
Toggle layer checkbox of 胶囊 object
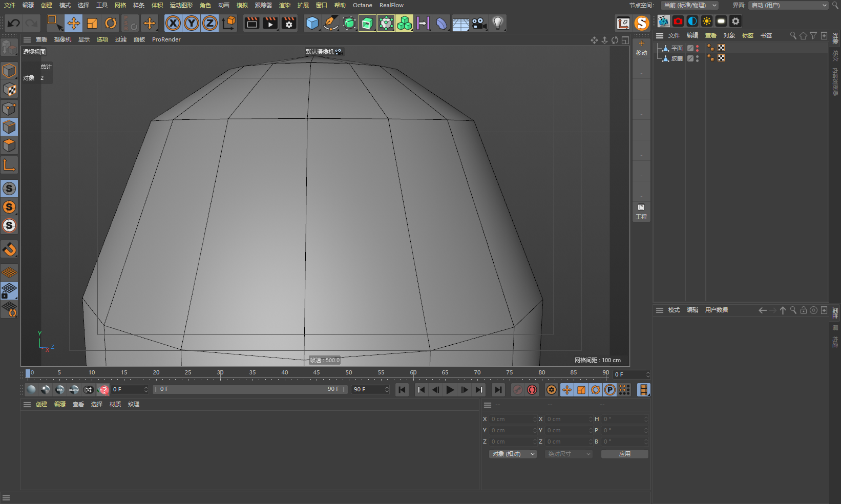point(690,58)
